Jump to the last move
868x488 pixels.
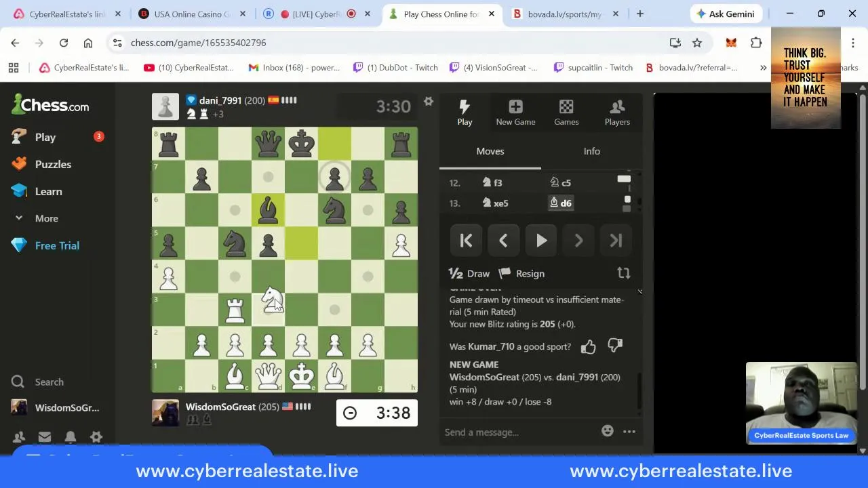(x=616, y=241)
